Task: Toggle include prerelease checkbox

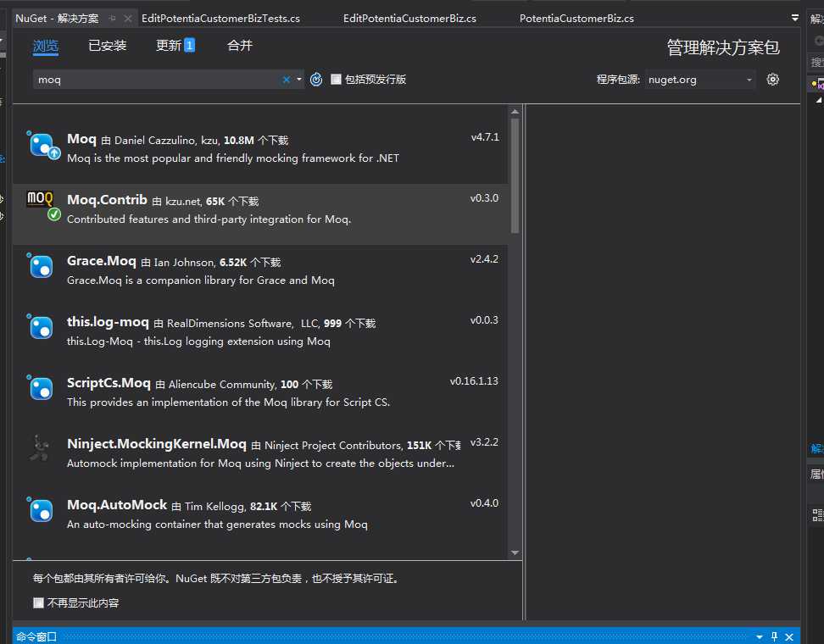Action: coord(336,80)
